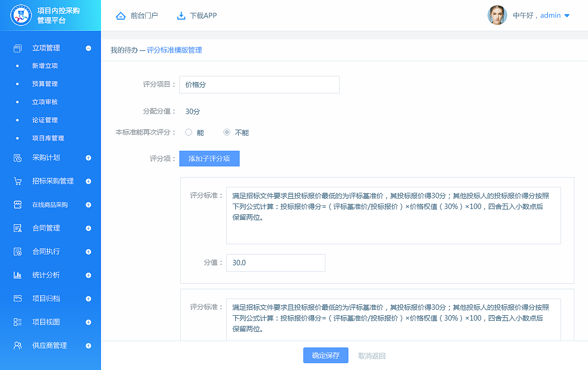Select the 采购计划 shopping list icon
The image size is (588, 370).
click(x=17, y=158)
